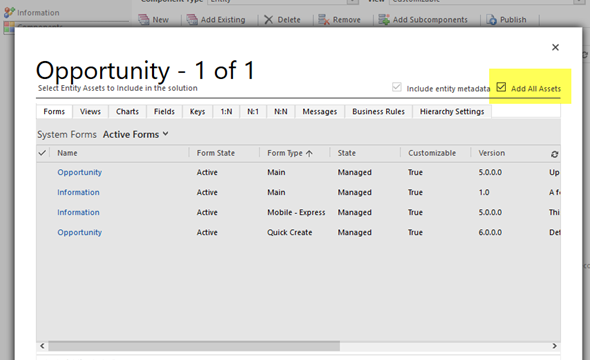Click the Information icon in sidebar

[9, 12]
